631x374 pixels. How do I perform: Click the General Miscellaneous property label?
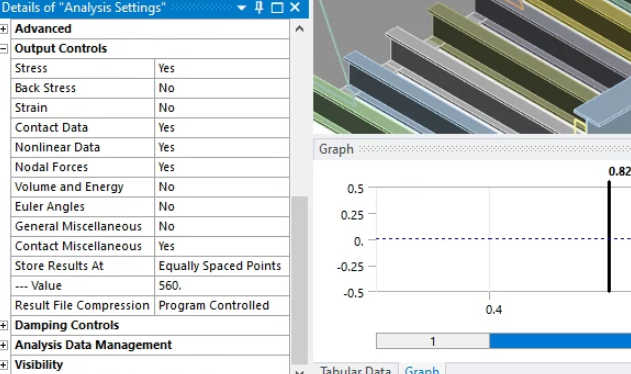click(x=78, y=226)
